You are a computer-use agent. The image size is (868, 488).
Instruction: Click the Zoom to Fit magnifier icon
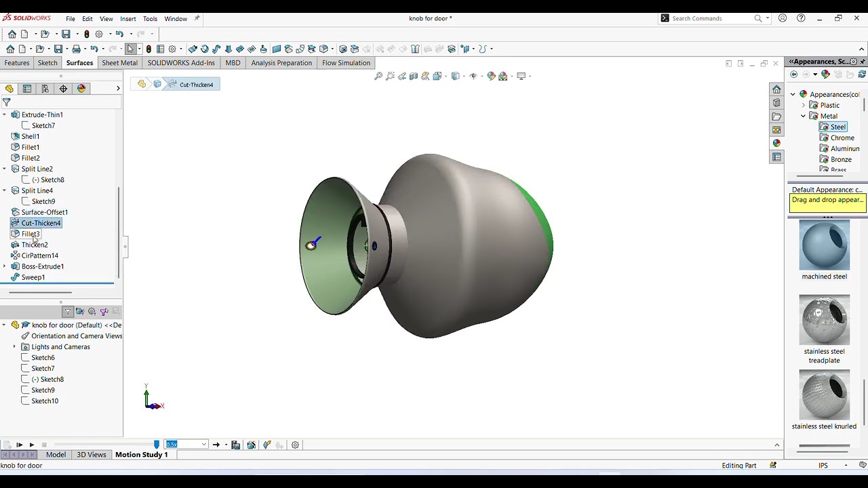click(x=378, y=76)
